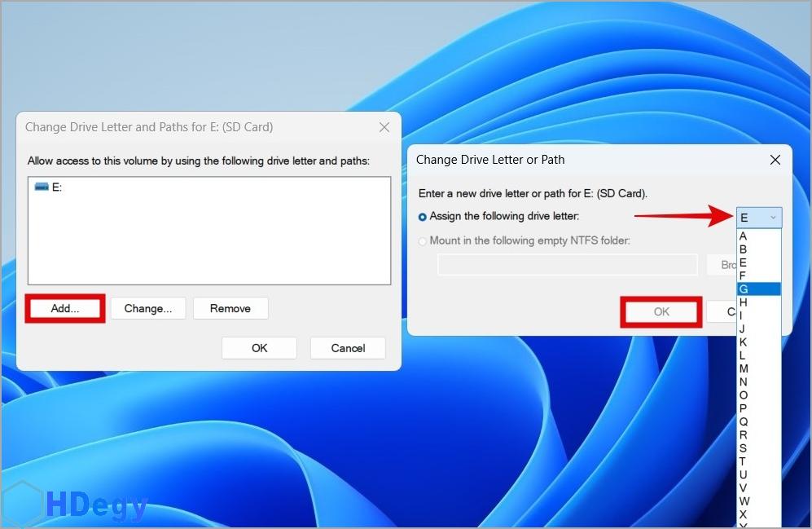Close the Change Drive Letter and Paths dialog
The width and height of the screenshot is (812, 529).
tap(384, 127)
